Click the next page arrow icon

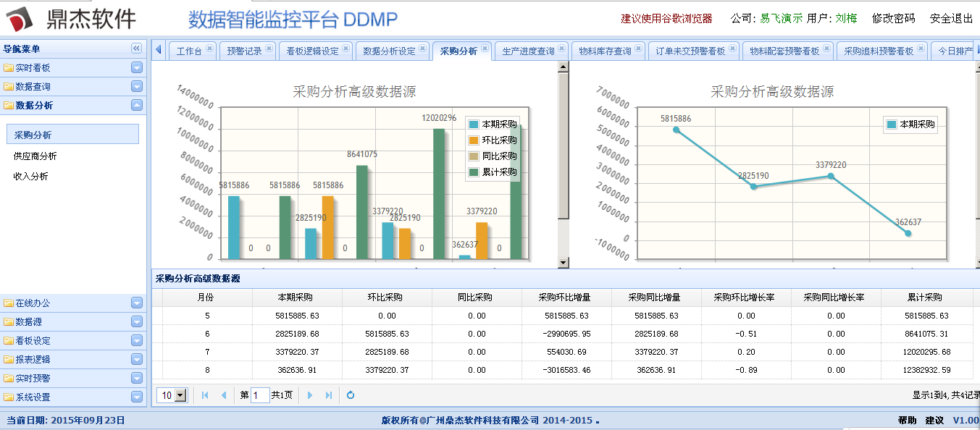tap(311, 395)
